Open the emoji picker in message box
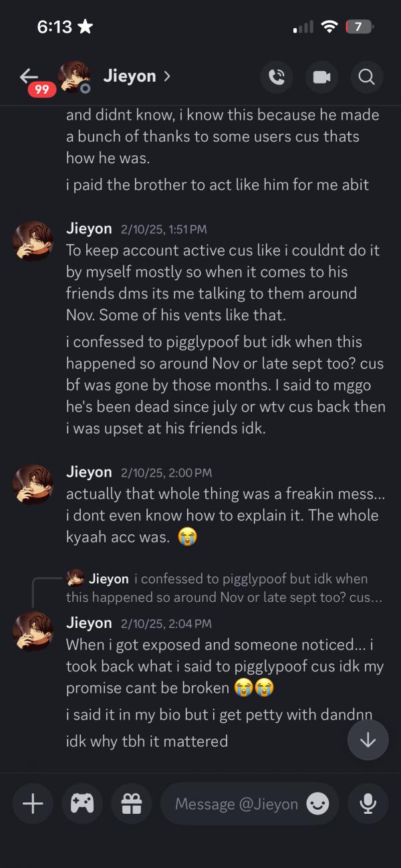401x868 pixels. click(x=317, y=804)
